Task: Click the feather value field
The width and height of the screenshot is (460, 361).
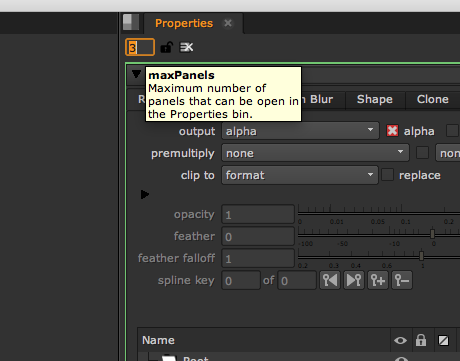Action: (258, 236)
